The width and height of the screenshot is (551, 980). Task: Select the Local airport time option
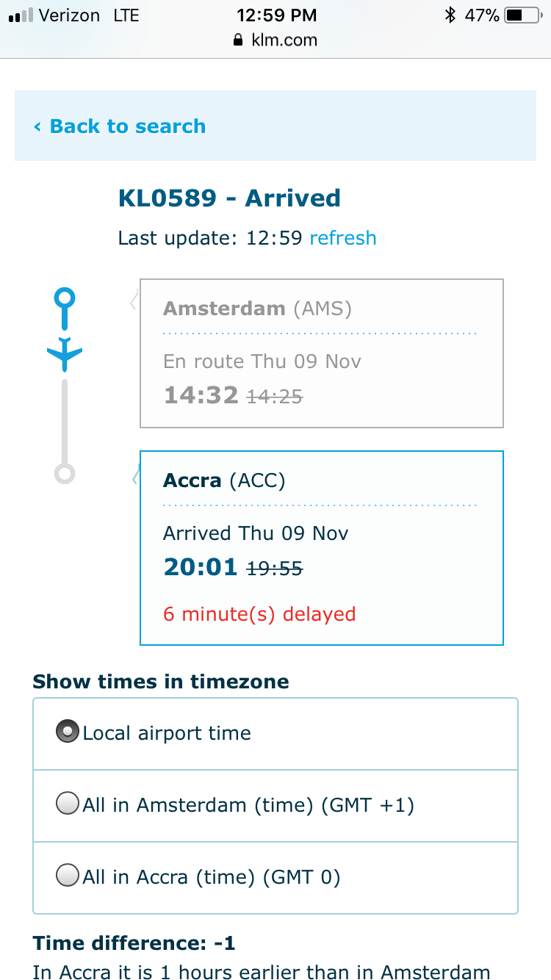pos(68,732)
